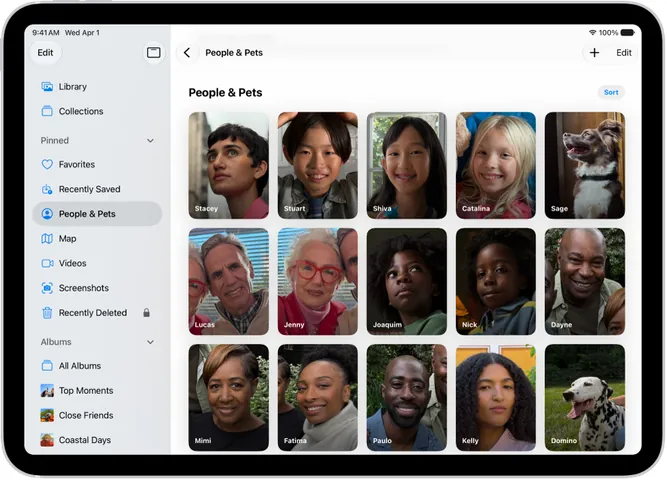Add a person with the plus icon
Screen dimensions: 667x480
pyautogui.click(x=594, y=53)
